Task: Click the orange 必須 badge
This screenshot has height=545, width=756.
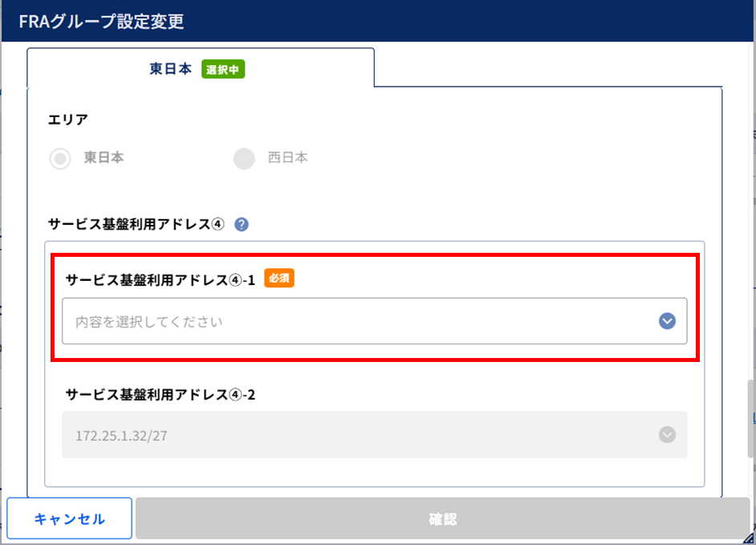Action: [281, 279]
